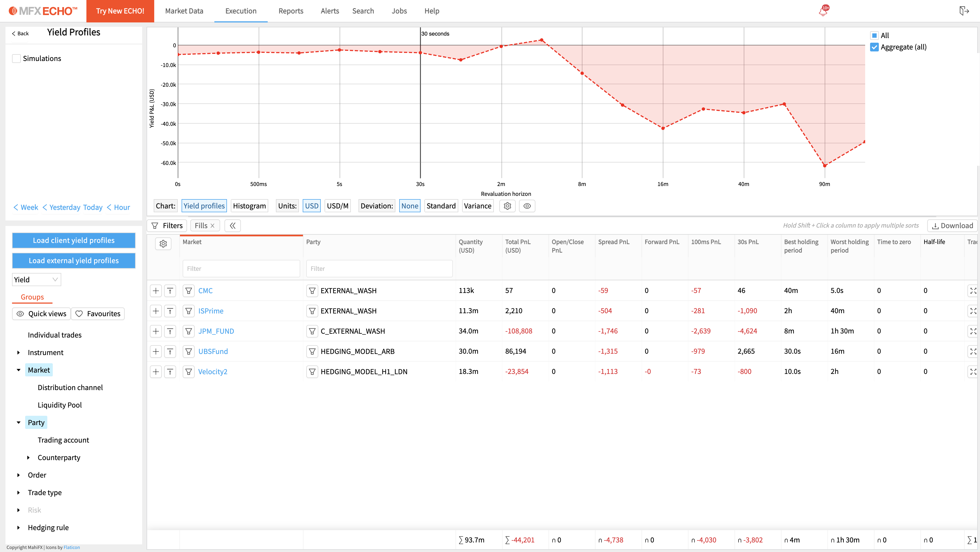
Task: Open Quick views
Action: (42, 314)
